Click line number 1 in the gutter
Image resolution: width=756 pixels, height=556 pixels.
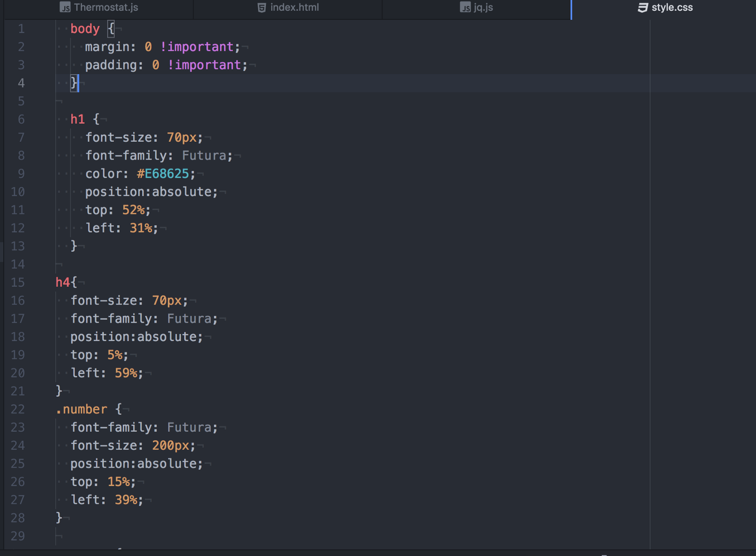pyautogui.click(x=21, y=29)
